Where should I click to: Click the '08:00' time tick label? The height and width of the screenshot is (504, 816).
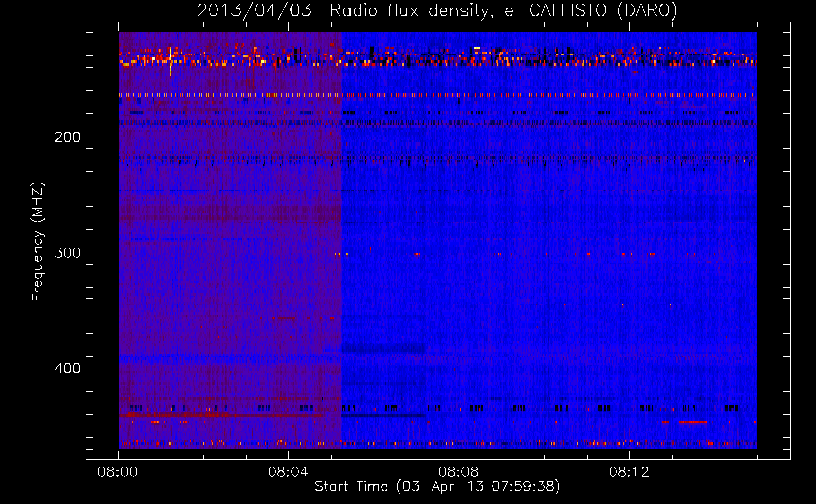click(118, 472)
